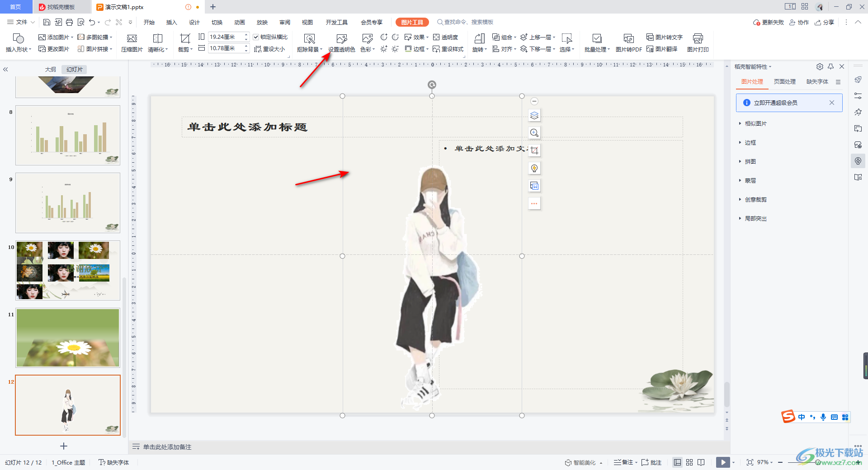Switch to Outline (大纲) pane tab
Viewport: 868px width, 470px height.
coord(51,69)
